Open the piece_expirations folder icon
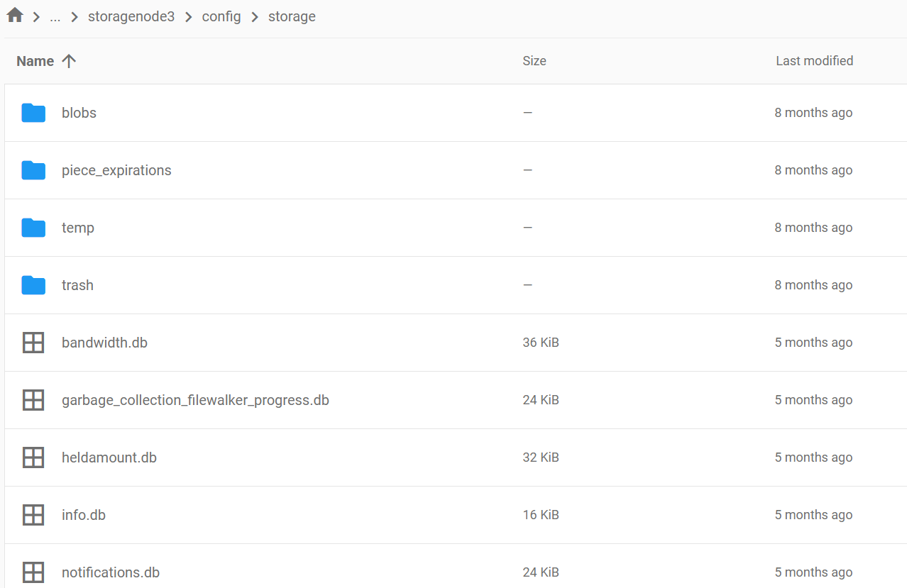The image size is (907, 588). pos(33,170)
